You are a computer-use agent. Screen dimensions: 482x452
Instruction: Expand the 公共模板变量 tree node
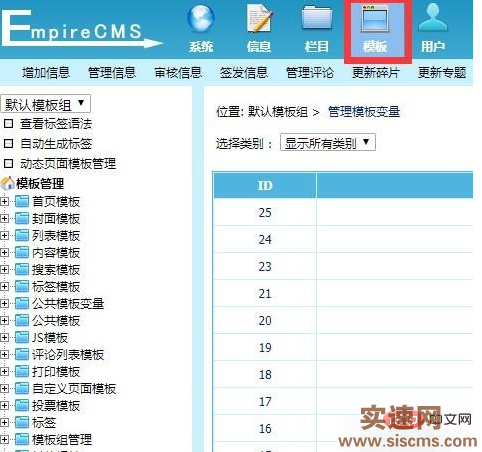[x=4, y=304]
